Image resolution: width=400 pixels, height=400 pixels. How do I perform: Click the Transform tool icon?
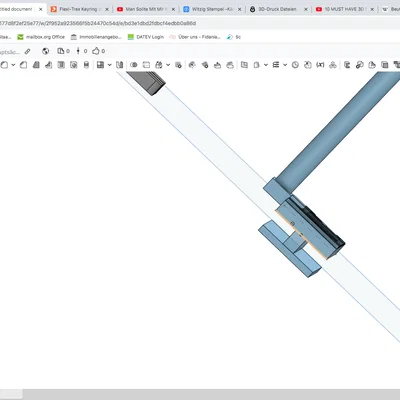click(x=159, y=65)
